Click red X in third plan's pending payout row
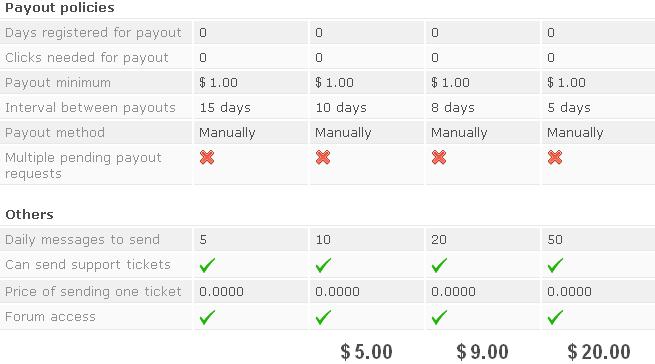This screenshot has width=655, height=364. click(439, 158)
